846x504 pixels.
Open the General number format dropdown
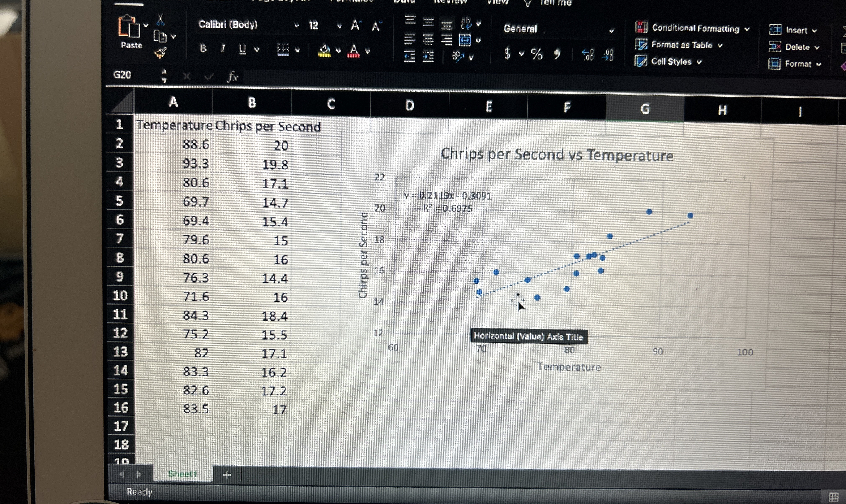[611, 31]
